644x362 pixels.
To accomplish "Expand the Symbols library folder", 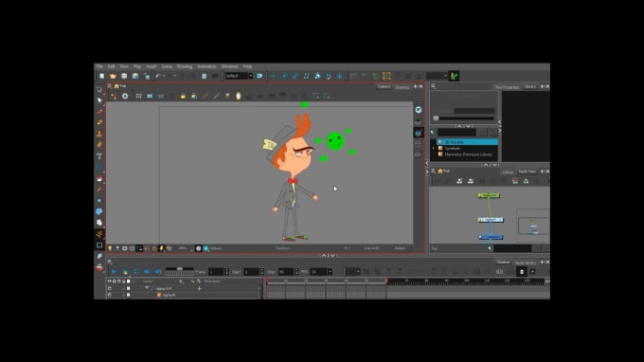I will pos(434,149).
